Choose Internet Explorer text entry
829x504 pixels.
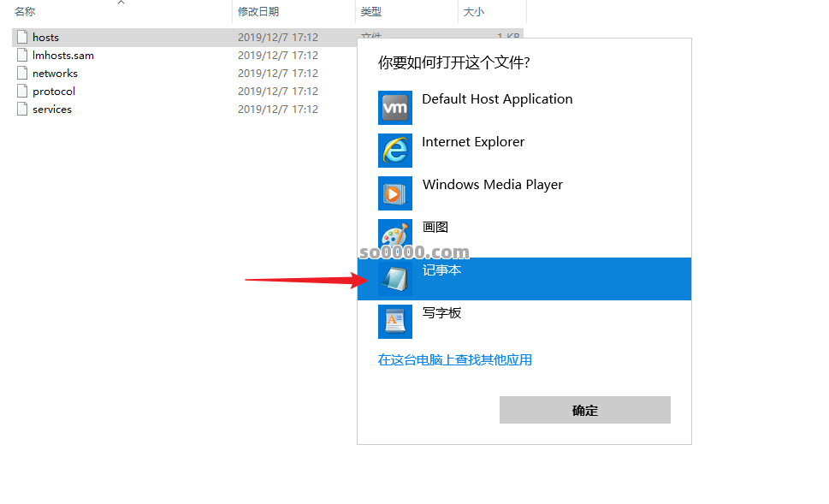click(x=473, y=142)
